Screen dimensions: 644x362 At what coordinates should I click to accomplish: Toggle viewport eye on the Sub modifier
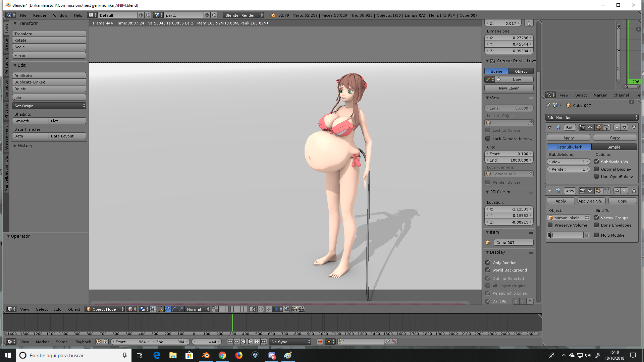coord(590,127)
